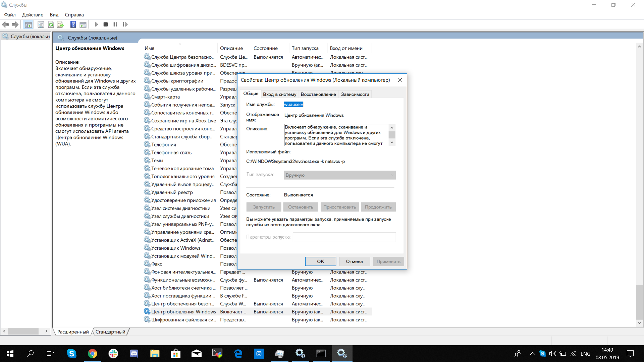Image resolution: width=644 pixels, height=362 pixels.
Task: Switch to the Зависимости tab
Action: [x=355, y=94]
